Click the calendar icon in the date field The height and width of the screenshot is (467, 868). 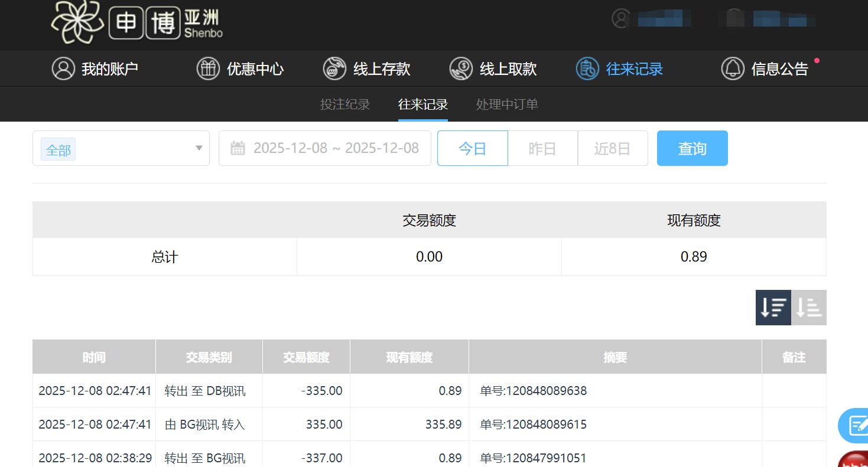click(238, 148)
